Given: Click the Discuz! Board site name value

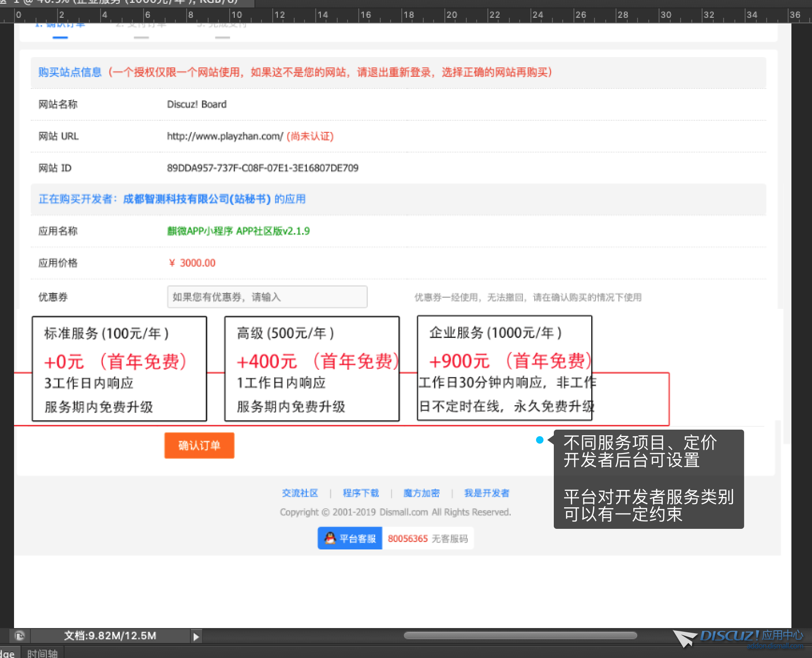Looking at the screenshot, I should coord(197,104).
